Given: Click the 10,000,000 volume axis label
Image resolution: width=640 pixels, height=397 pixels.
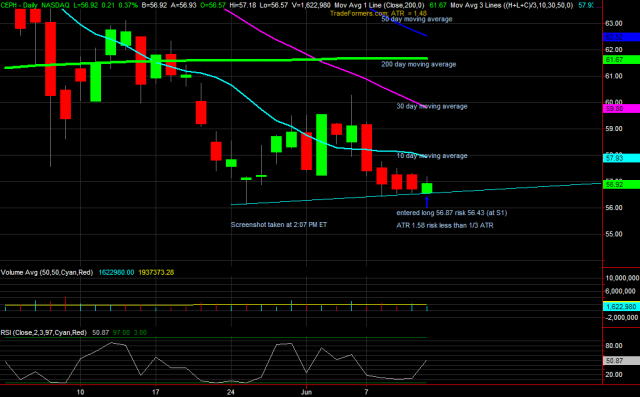Looking at the screenshot, I should click(622, 278).
